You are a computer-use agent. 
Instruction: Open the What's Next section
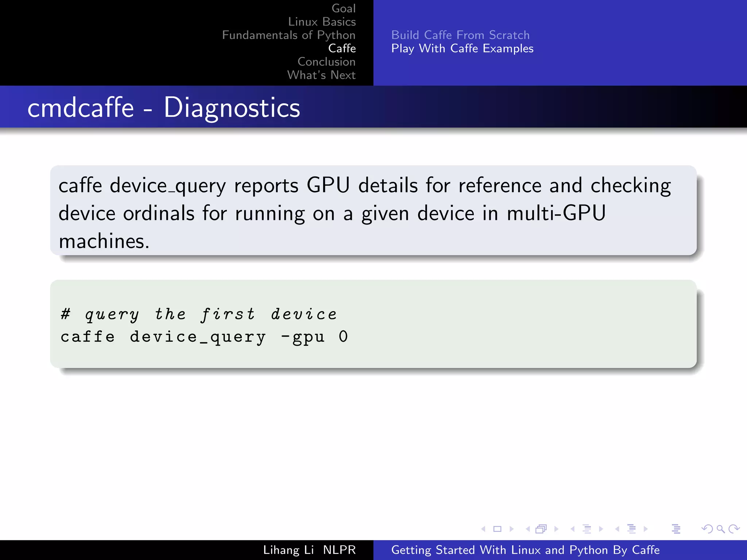pos(321,75)
